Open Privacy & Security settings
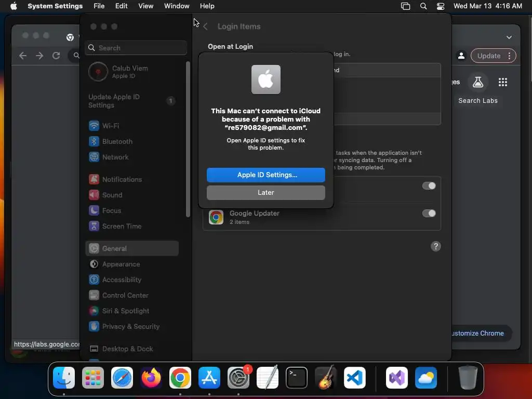This screenshot has height=399, width=532. pyautogui.click(x=132, y=327)
